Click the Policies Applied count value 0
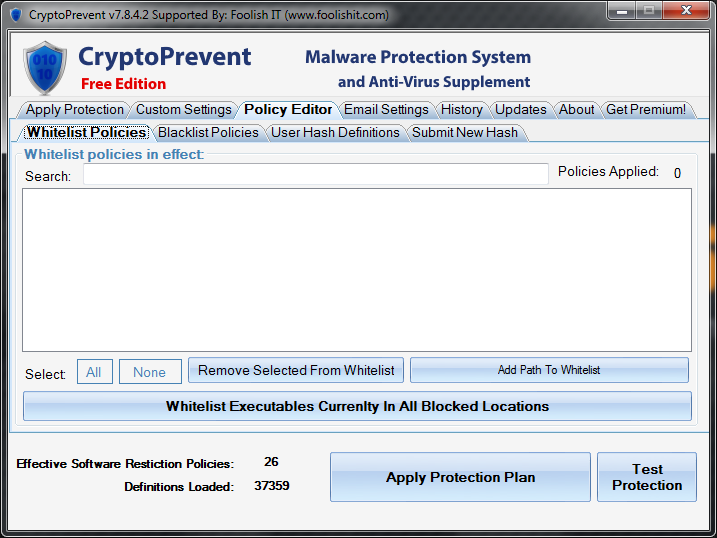Viewport: 717px width, 538px height. pyautogui.click(x=677, y=173)
